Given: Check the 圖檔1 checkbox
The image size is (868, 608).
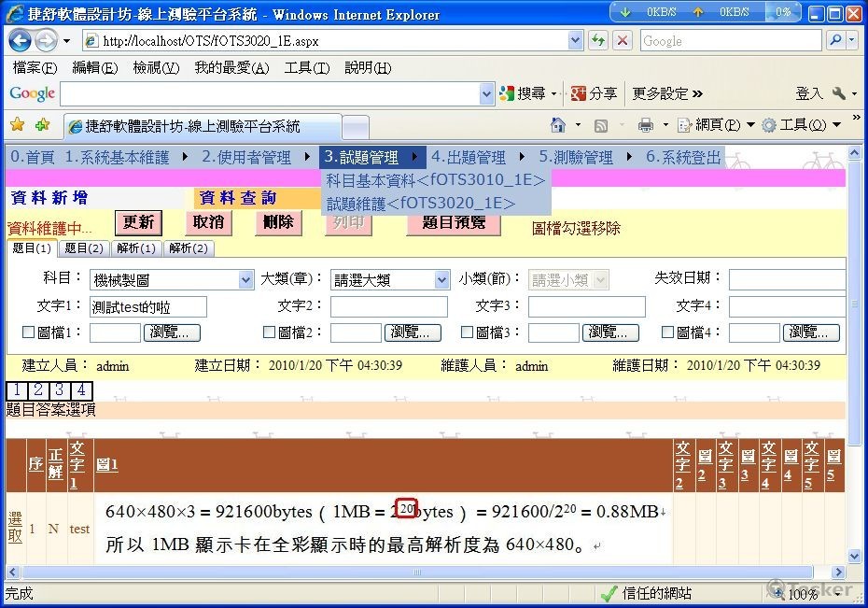Looking at the screenshot, I should [28, 332].
